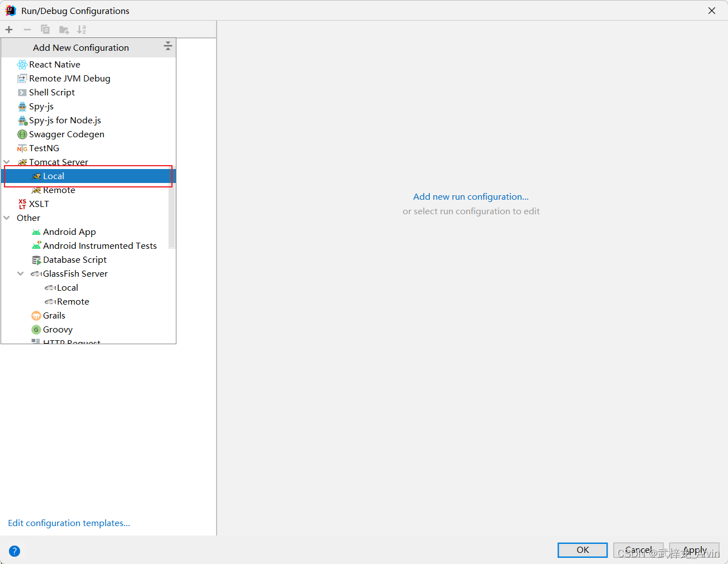Click the Shell Script icon

(x=22, y=93)
